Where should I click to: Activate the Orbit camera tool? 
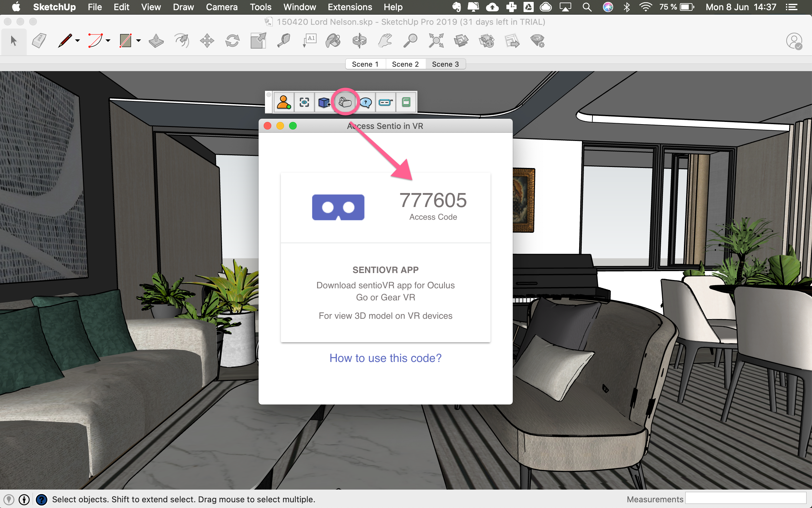(x=359, y=41)
